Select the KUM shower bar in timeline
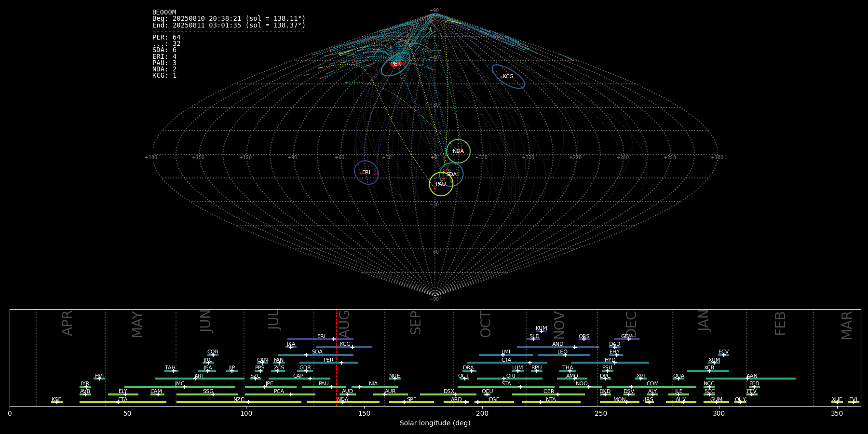The image size is (868, 434). click(x=542, y=331)
